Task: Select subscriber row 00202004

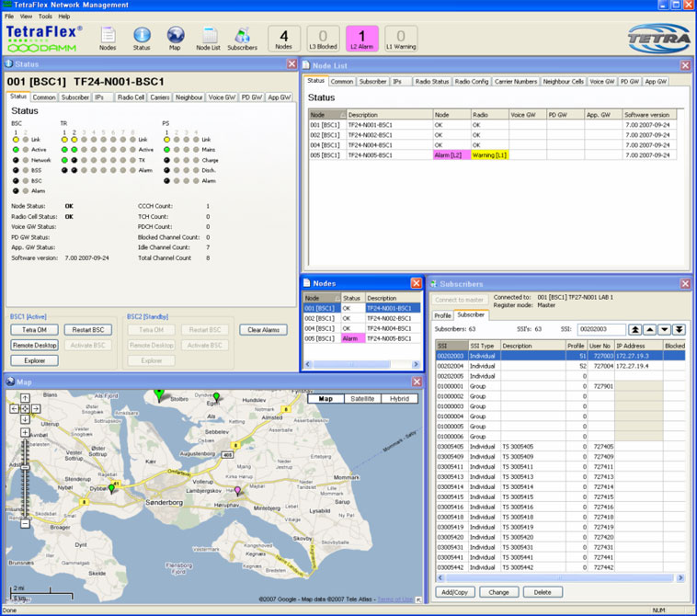Action: (x=560, y=366)
